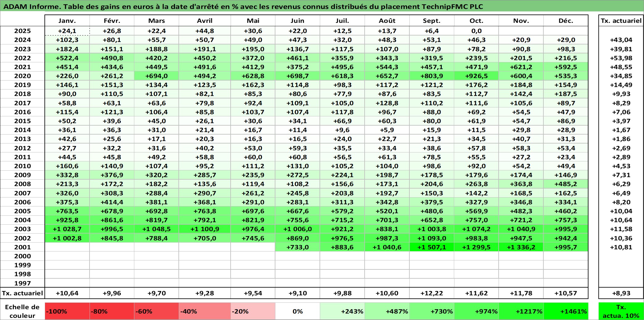This screenshot has width=644, height=320.
Task: Select cell +803,9 in the 2020 row
Action: 432,76
